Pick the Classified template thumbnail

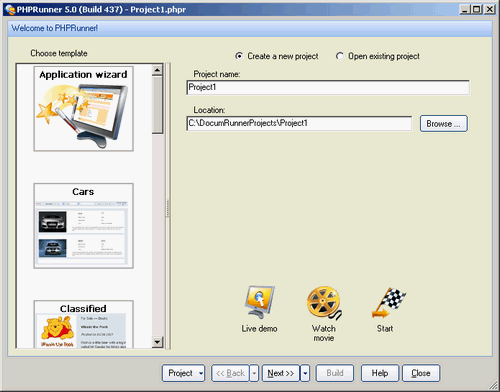[83, 324]
